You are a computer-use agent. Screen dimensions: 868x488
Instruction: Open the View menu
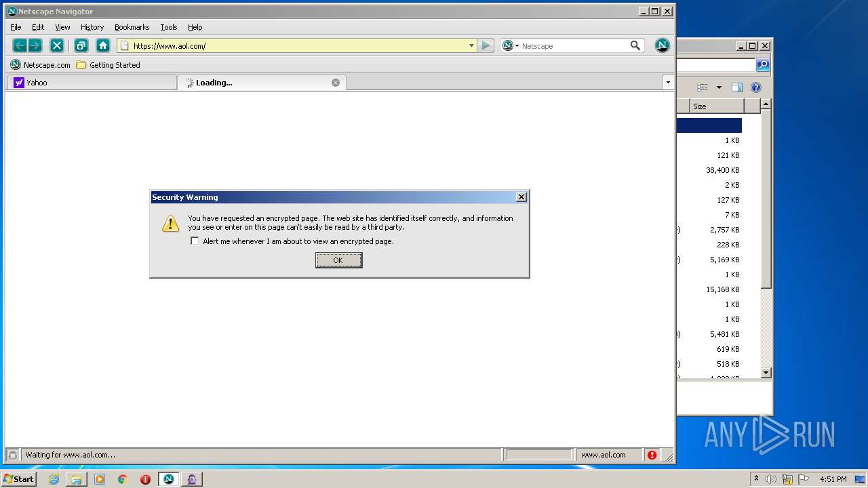62,27
